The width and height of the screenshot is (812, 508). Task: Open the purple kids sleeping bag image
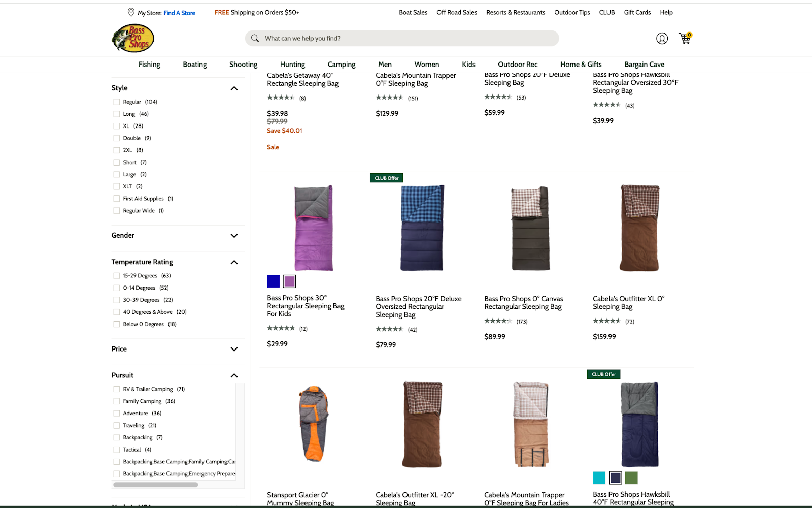click(314, 228)
